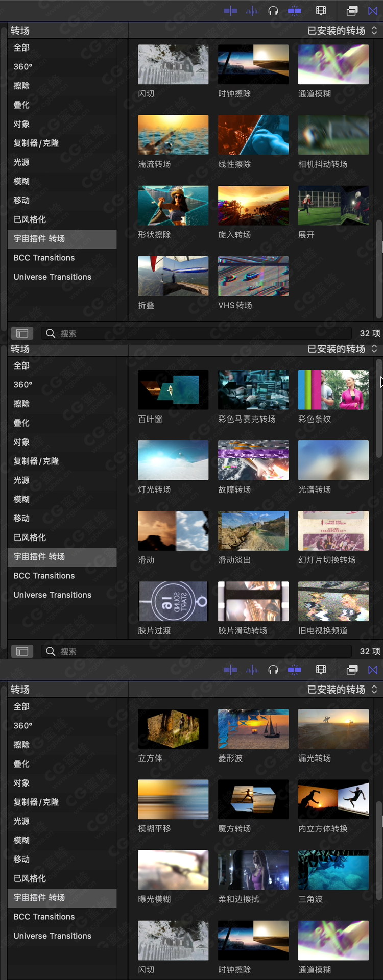Click bowtie transitions browser icon above 立方体 panel
383x980 pixels.
tap(373, 670)
